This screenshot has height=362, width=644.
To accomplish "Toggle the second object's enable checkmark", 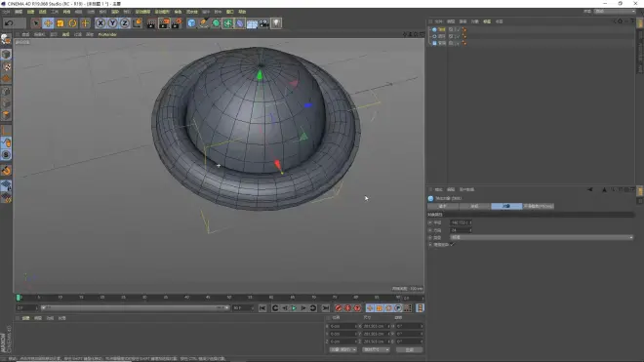I will [x=457, y=36].
